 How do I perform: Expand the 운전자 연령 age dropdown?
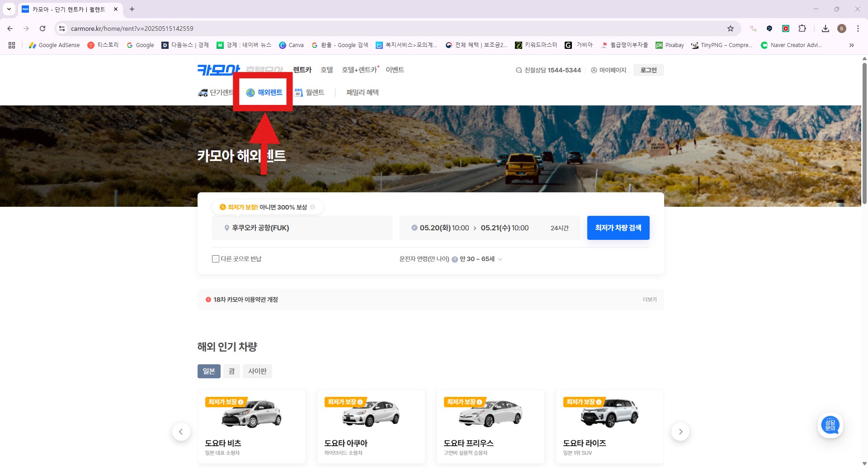tap(500, 259)
